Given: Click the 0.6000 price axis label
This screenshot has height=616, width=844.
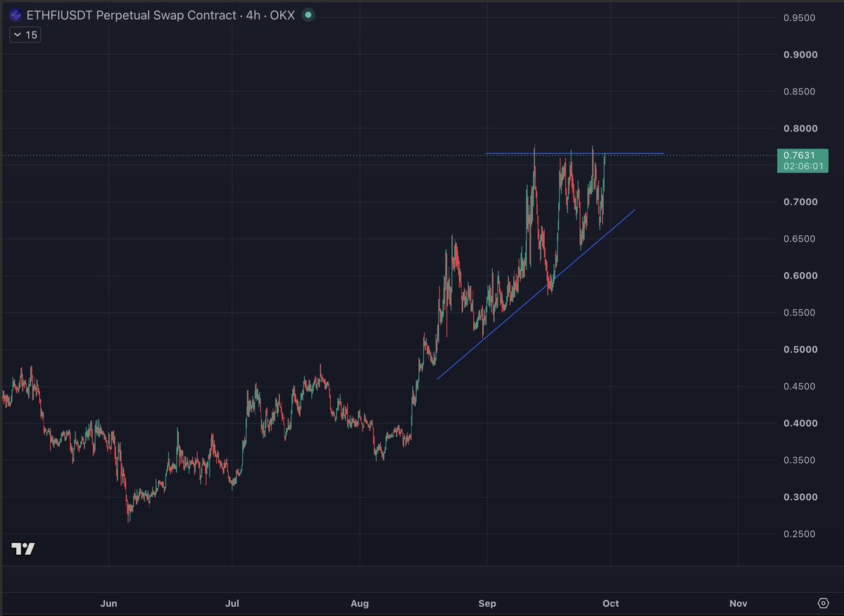Looking at the screenshot, I should coord(800,276).
